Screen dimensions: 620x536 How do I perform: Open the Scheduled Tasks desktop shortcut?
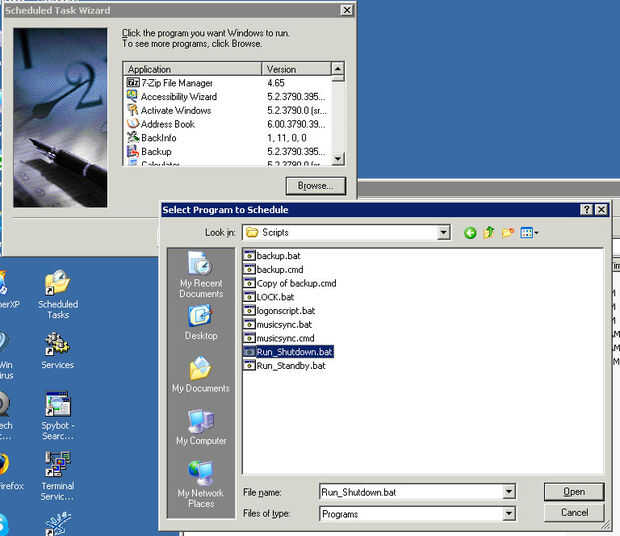pos(58,294)
